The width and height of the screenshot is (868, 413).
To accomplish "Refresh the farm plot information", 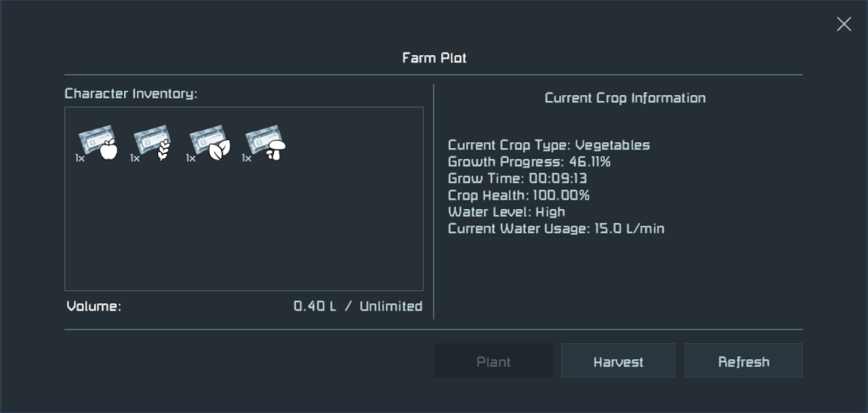I will tap(743, 361).
